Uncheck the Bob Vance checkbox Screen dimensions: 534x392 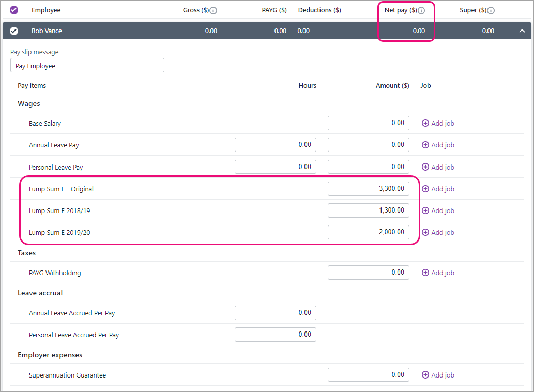click(14, 31)
